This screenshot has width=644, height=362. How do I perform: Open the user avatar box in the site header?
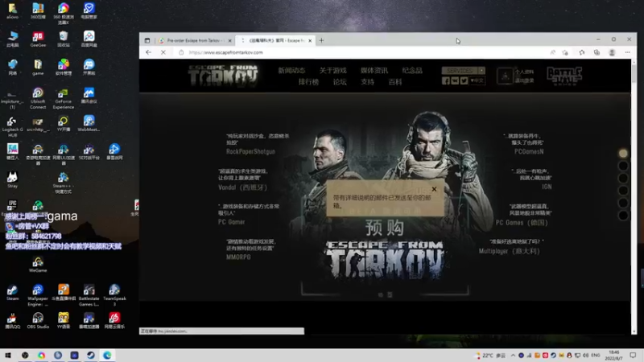click(x=505, y=76)
